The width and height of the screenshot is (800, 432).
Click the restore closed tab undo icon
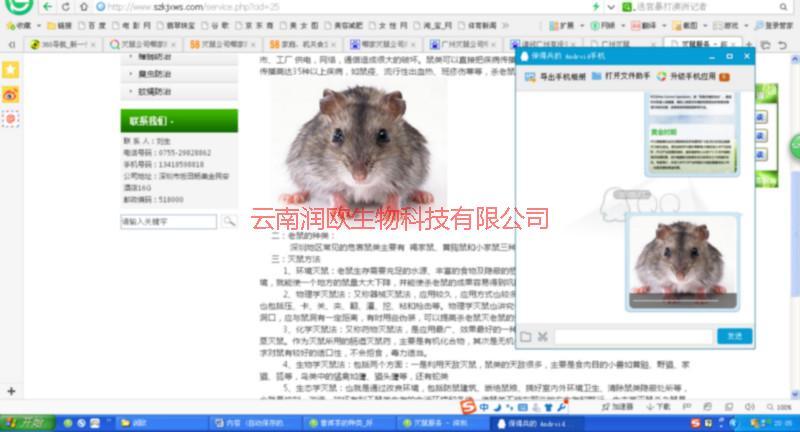(x=782, y=45)
